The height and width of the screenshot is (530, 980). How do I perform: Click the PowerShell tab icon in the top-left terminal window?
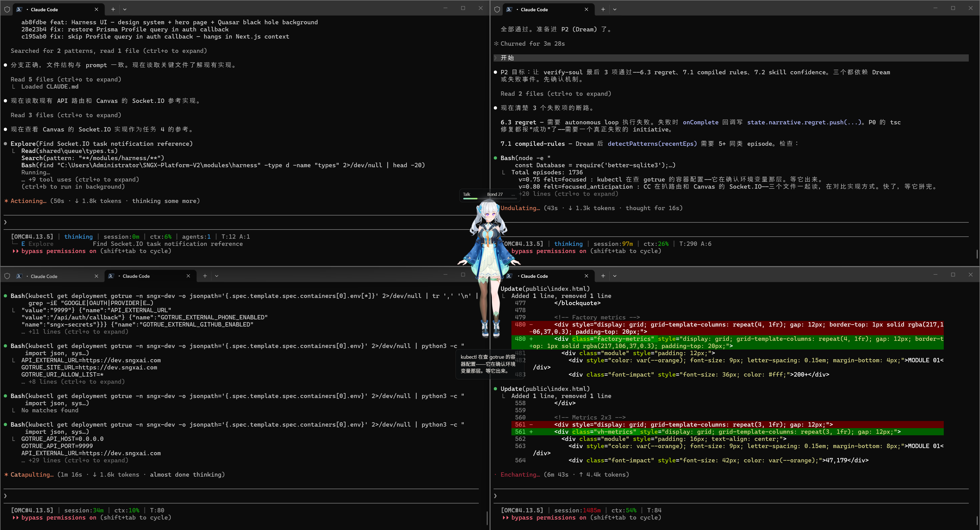coord(19,9)
